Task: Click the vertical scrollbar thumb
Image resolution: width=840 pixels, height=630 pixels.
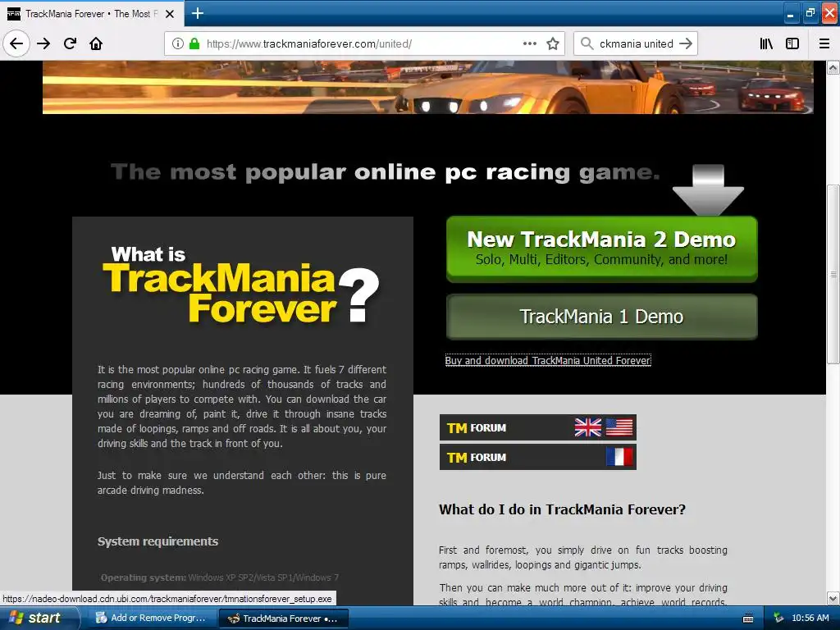Action: click(x=833, y=274)
